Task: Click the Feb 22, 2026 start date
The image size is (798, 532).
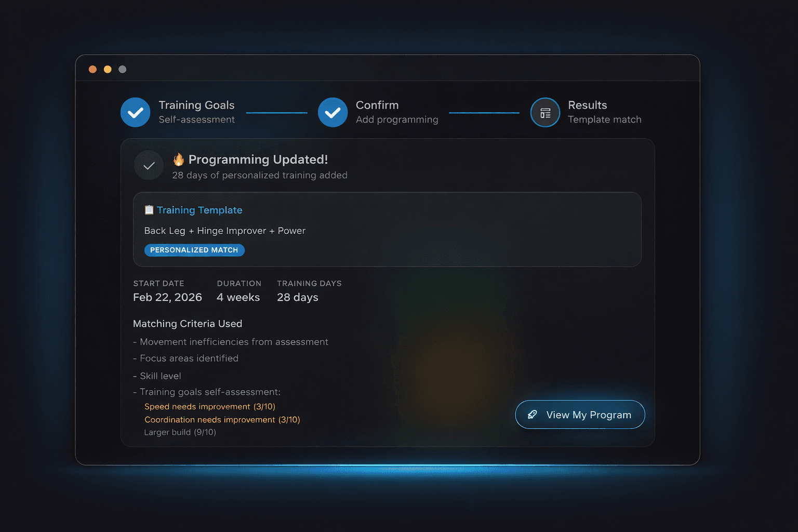Action: (167, 297)
